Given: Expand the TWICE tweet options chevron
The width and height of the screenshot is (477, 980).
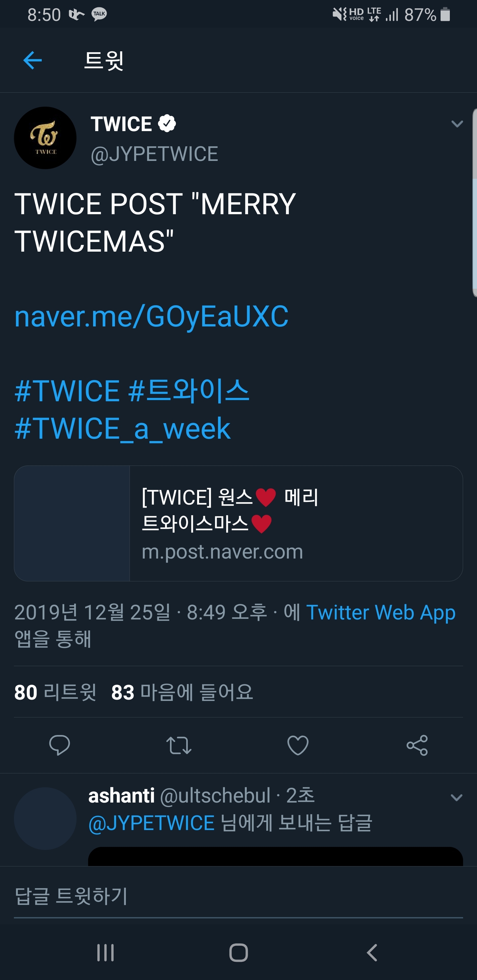Looking at the screenshot, I should point(457,123).
